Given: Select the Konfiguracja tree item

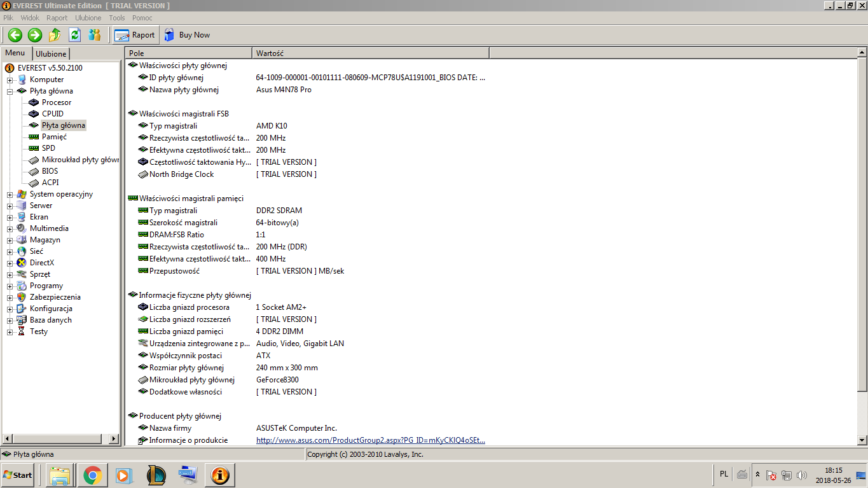Looking at the screenshot, I should click(x=51, y=309).
